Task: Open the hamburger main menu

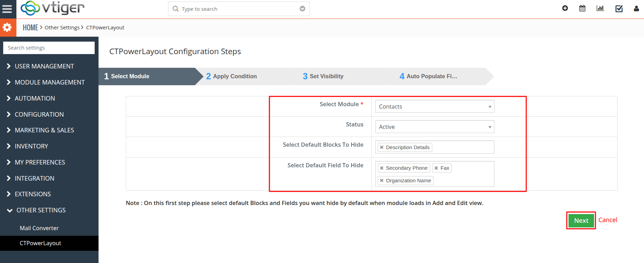Action: 7,9
